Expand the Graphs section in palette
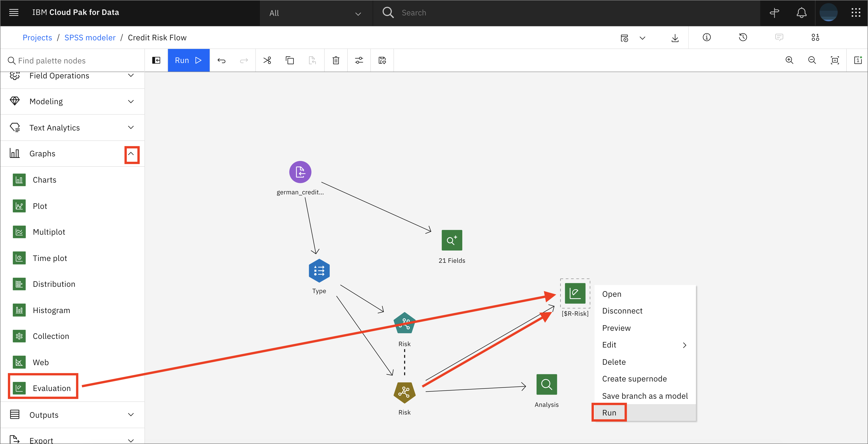Screen dimensions: 868x444 [x=131, y=154]
